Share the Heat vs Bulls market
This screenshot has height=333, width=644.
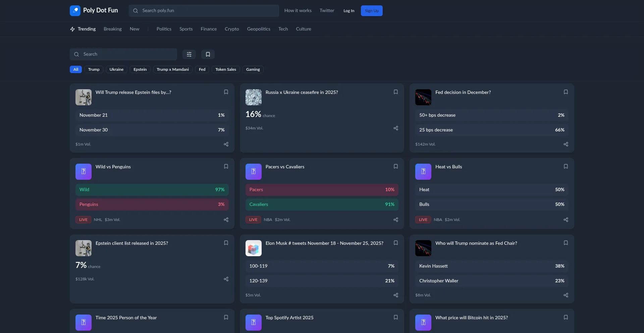click(x=566, y=220)
